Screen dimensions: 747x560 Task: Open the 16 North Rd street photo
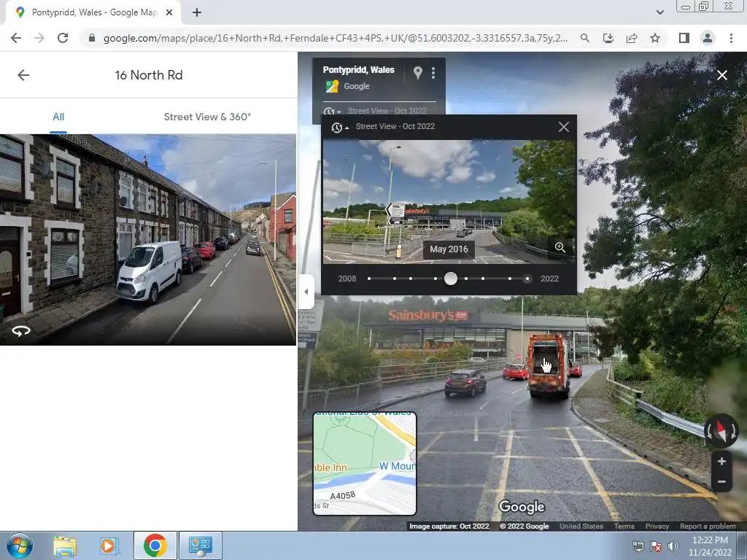147,239
